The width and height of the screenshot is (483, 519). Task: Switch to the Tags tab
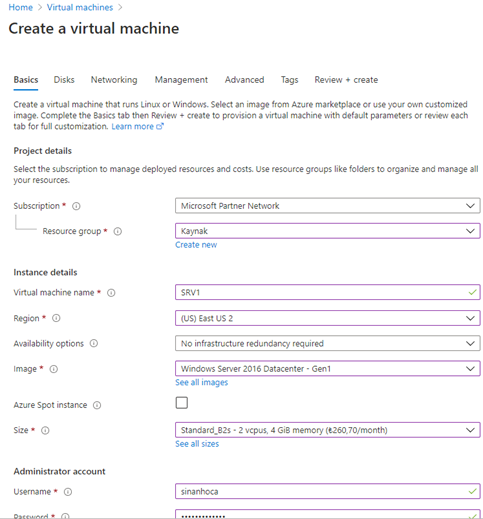click(289, 80)
